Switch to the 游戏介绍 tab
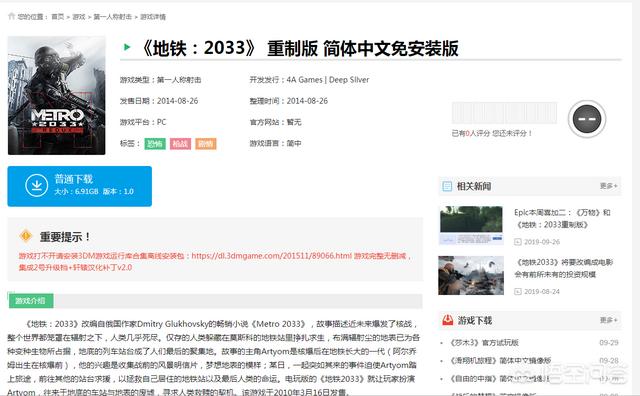 [31, 301]
